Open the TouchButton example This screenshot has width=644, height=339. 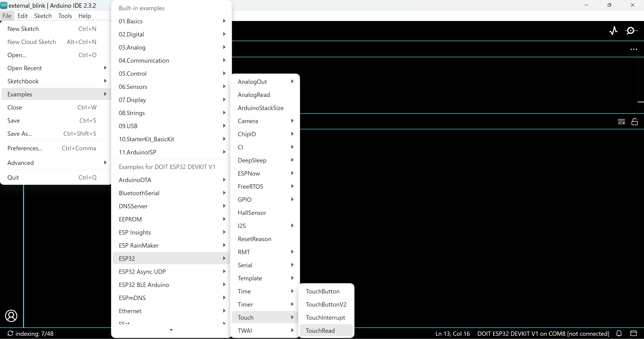[326, 291]
